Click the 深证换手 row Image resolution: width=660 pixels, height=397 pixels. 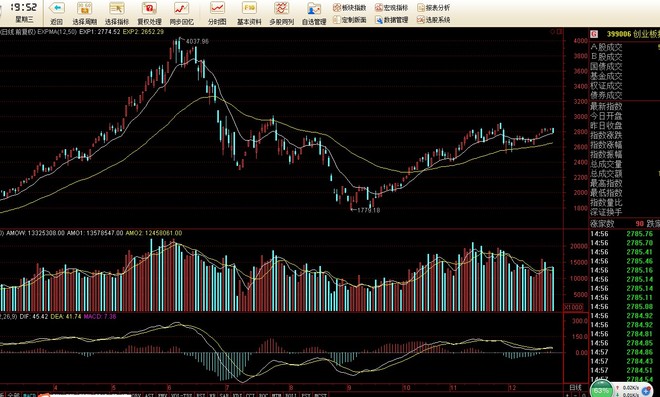click(x=606, y=212)
